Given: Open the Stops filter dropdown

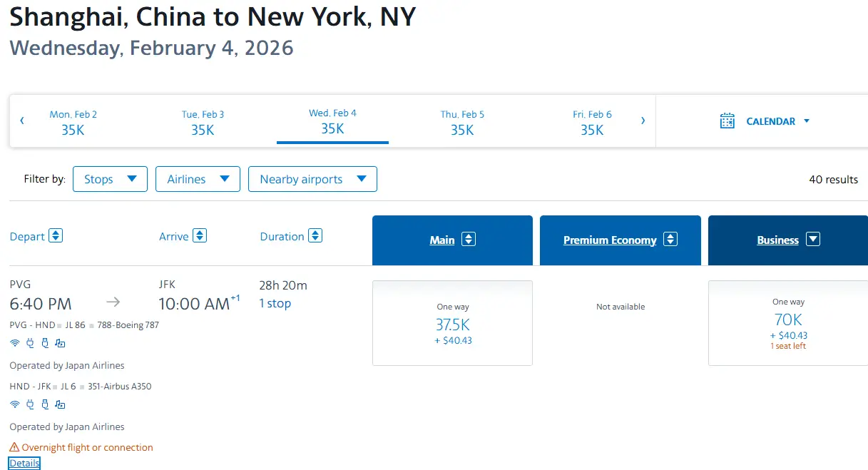Looking at the screenshot, I should coord(110,179).
